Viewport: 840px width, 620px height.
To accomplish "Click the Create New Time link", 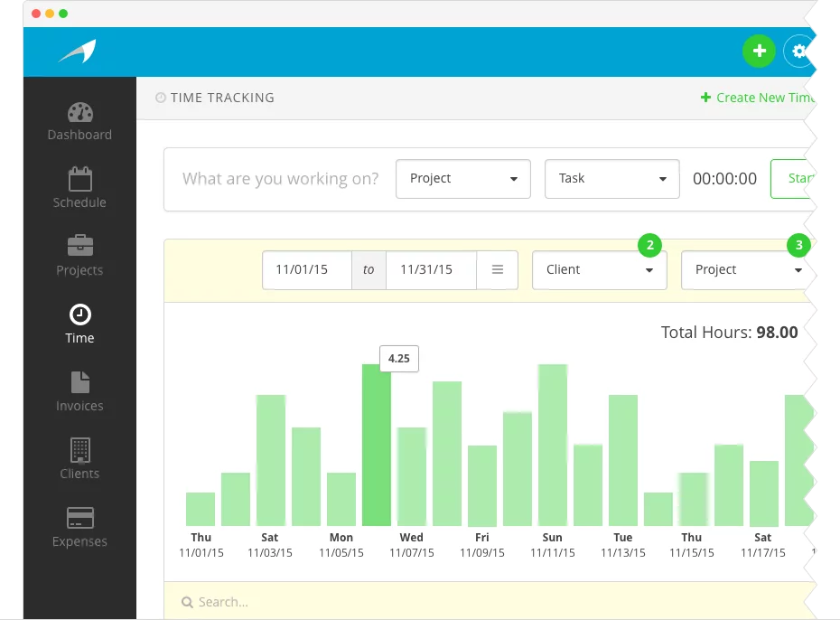I will (x=757, y=98).
